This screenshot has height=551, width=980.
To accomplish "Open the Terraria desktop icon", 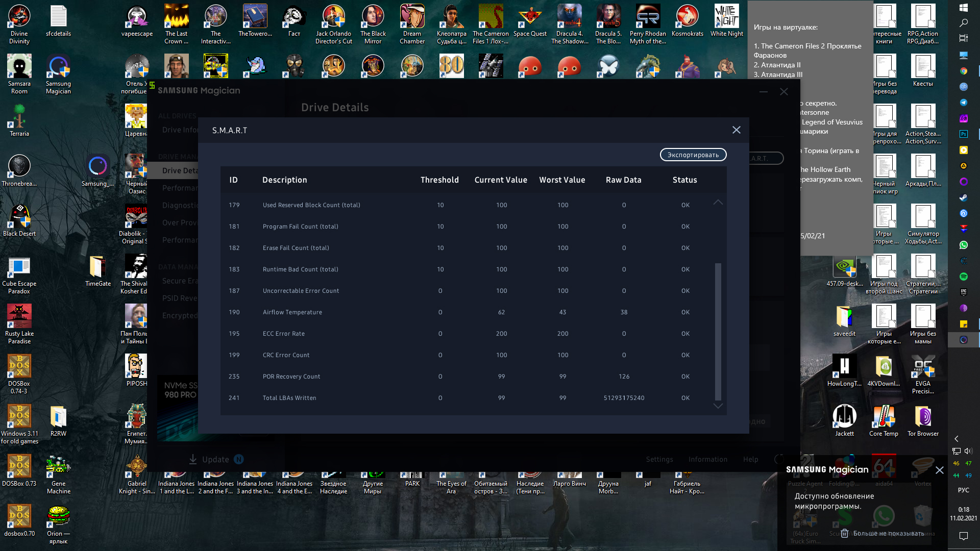I will tap(19, 120).
